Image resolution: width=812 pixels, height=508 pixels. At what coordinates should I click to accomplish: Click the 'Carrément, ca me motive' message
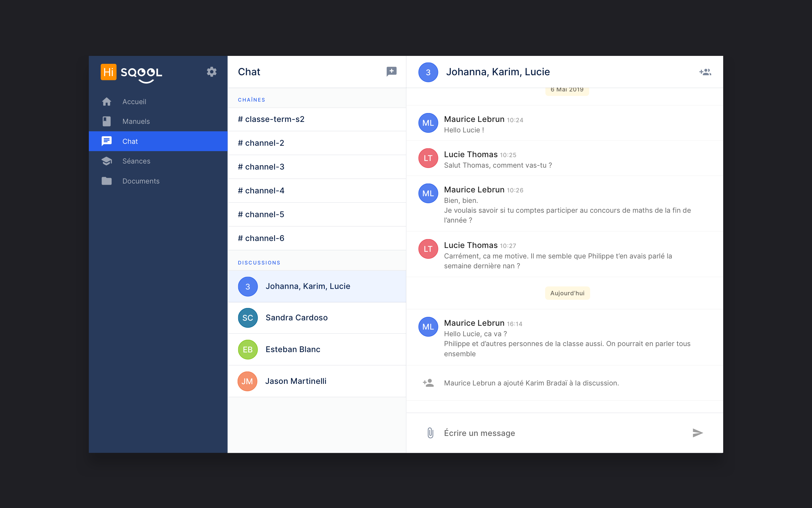558,261
